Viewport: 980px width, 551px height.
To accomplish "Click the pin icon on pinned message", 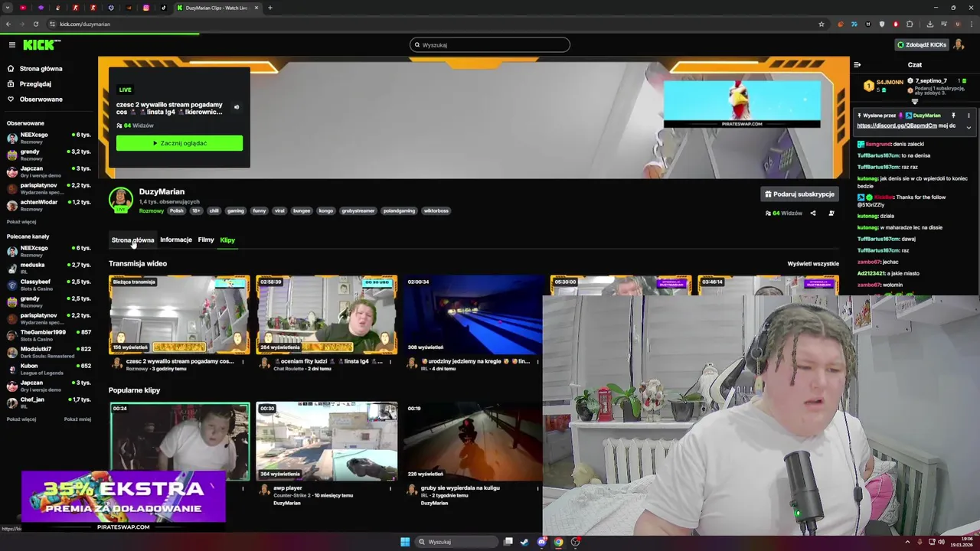I will [x=954, y=116].
